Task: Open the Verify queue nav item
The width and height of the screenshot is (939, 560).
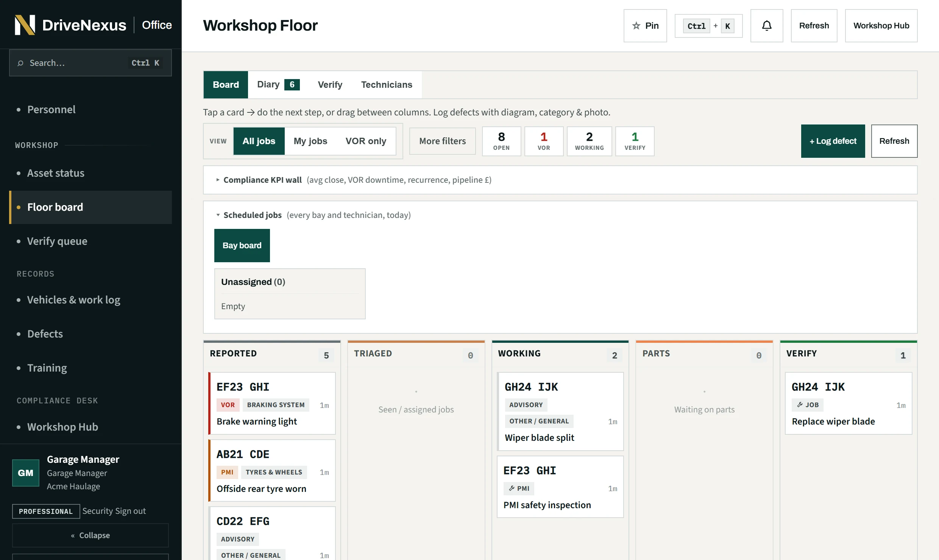Action: coord(90,241)
